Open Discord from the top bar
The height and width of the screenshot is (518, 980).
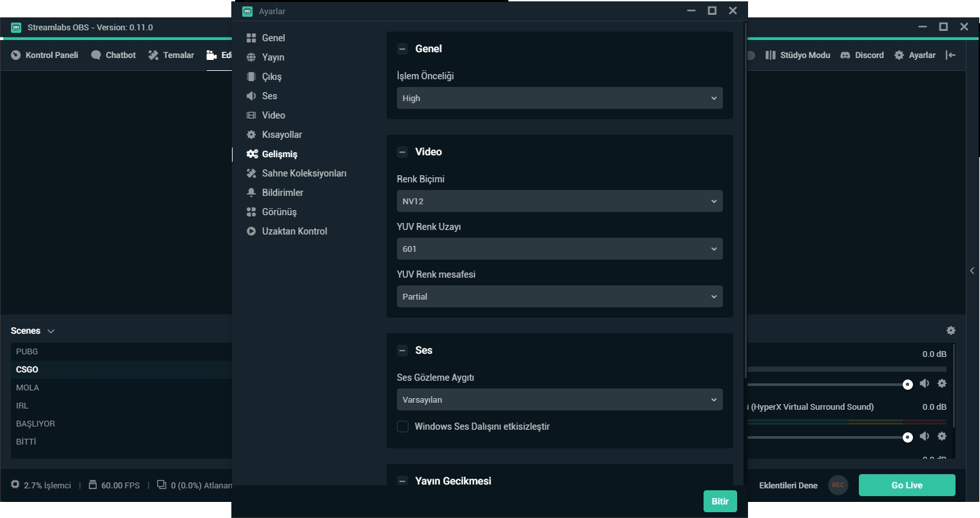(x=862, y=55)
